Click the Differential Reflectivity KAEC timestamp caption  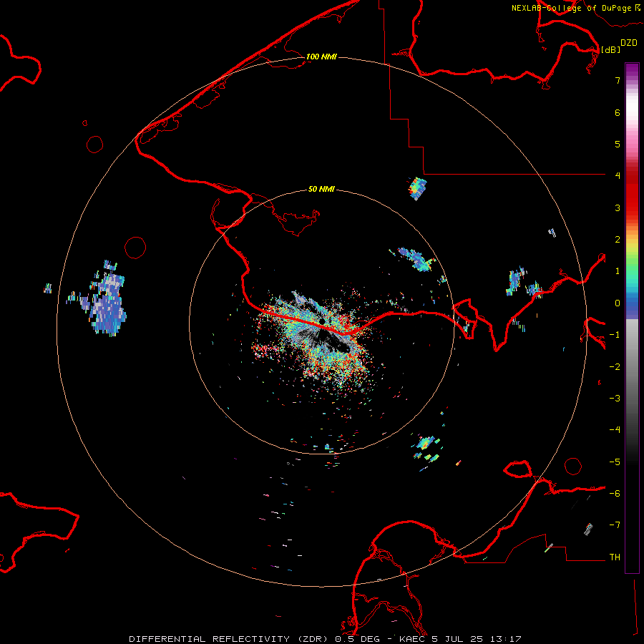pos(325,639)
